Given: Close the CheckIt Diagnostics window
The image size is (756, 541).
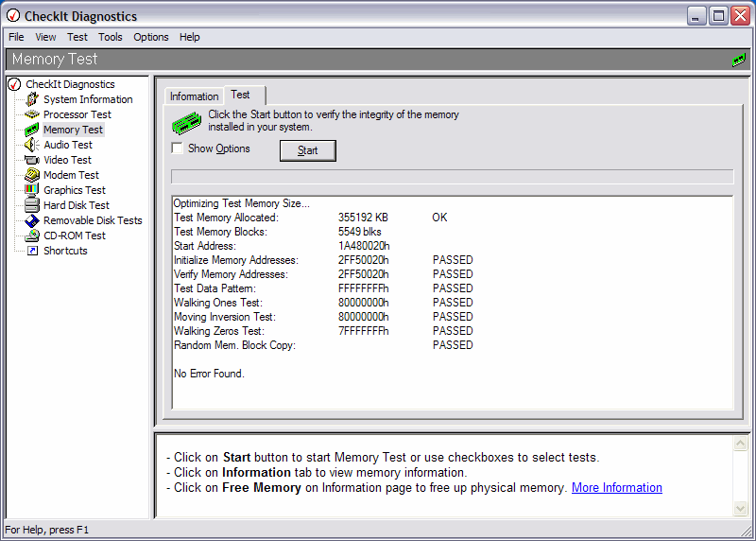Looking at the screenshot, I should [740, 16].
